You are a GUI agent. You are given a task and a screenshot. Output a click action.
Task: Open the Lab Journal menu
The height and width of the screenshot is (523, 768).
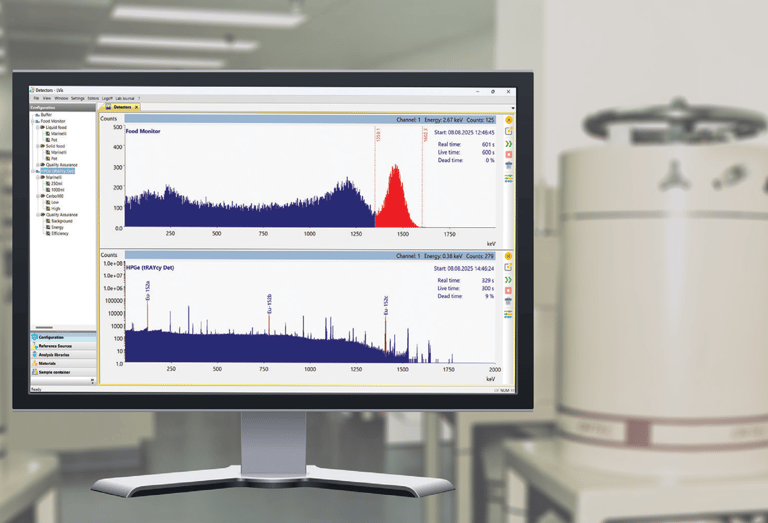coord(125,98)
